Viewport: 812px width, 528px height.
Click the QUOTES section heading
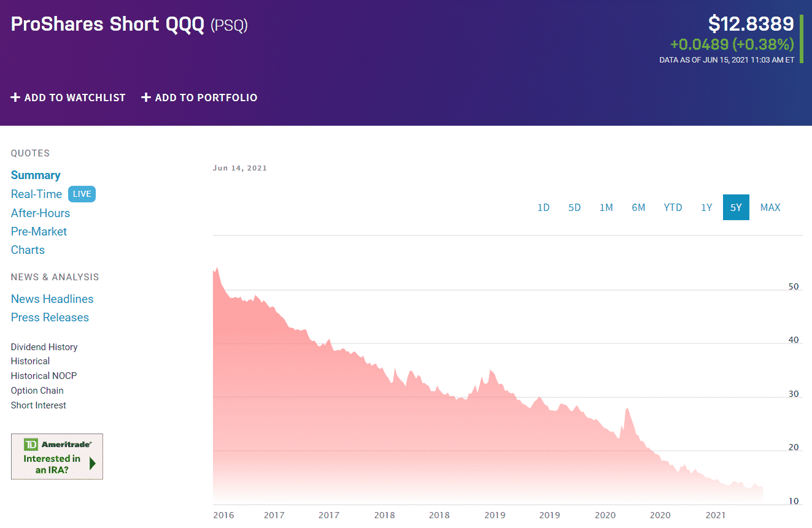point(30,153)
